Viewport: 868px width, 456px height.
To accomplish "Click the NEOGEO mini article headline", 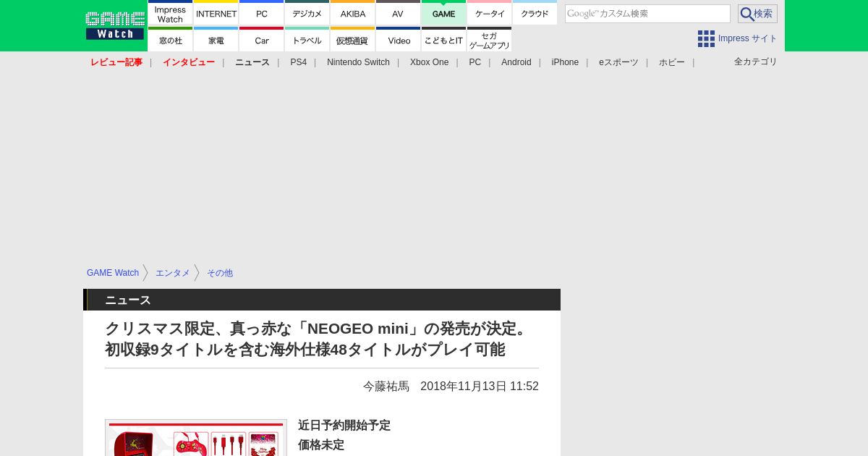I will point(319,339).
